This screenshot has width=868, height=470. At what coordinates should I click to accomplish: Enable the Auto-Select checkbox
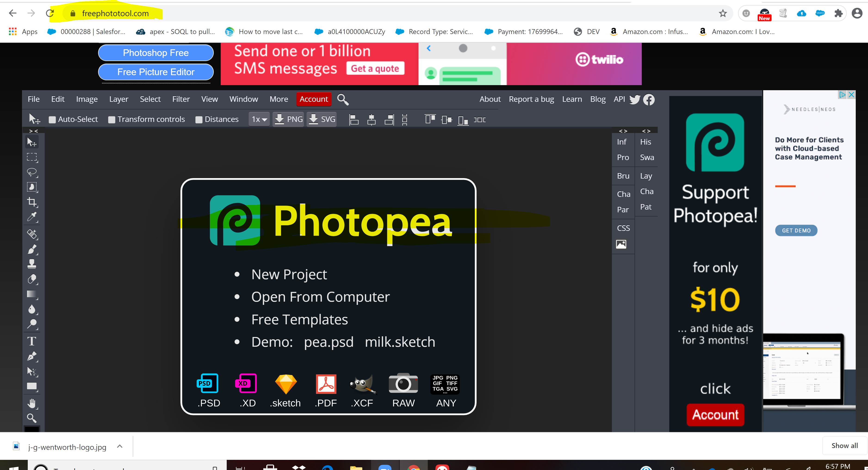tap(53, 119)
